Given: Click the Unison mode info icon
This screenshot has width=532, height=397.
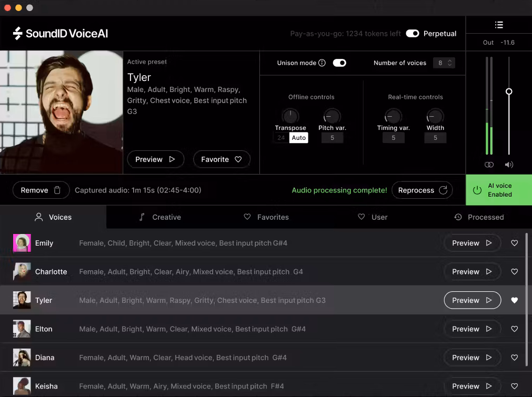Looking at the screenshot, I should (x=322, y=63).
